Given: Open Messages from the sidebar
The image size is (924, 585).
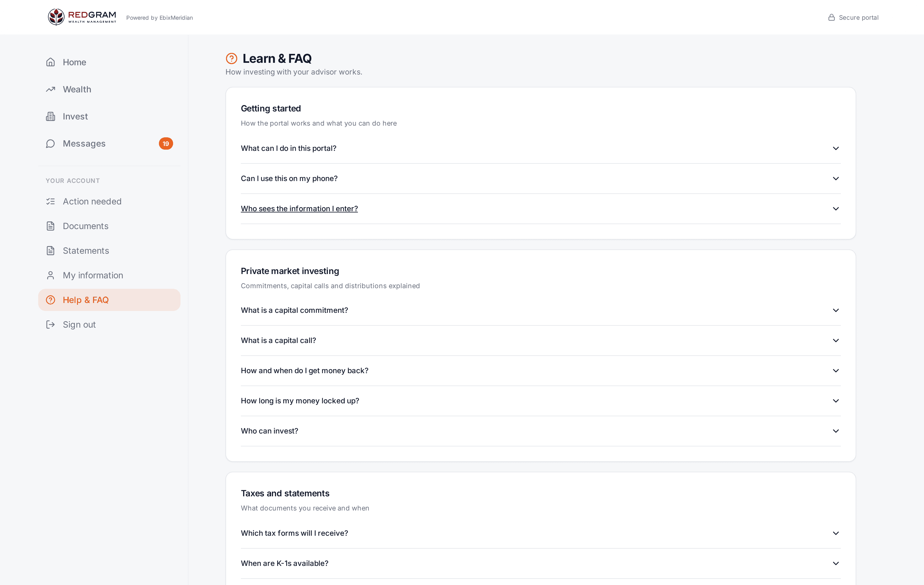Looking at the screenshot, I should coord(109,143).
